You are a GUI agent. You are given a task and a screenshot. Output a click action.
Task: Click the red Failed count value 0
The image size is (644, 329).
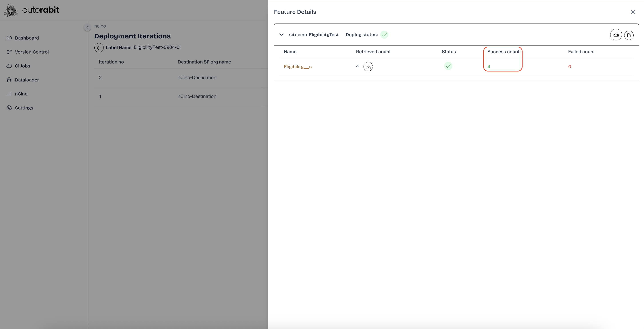570,67
